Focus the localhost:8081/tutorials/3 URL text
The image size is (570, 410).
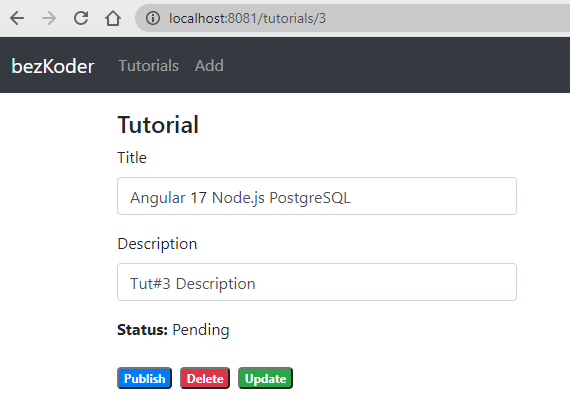247,18
